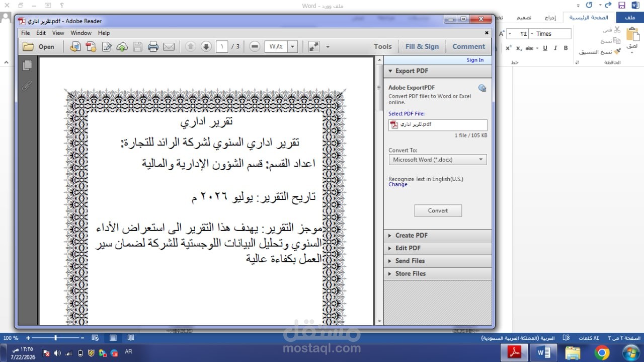Print the PDF using printer icon
Screen dimensions: 644x362
(x=153, y=47)
